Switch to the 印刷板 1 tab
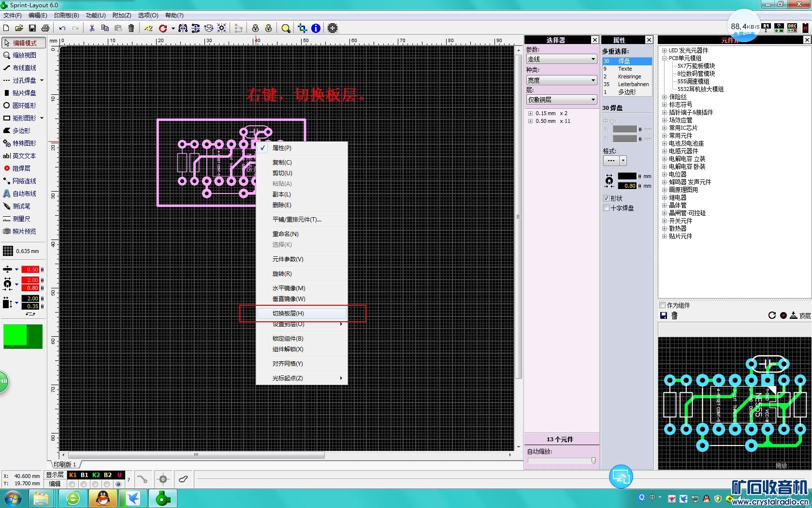 coord(65,464)
